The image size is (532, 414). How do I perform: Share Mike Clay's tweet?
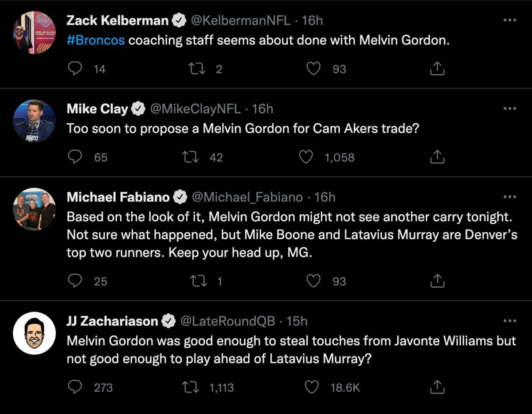point(437,157)
